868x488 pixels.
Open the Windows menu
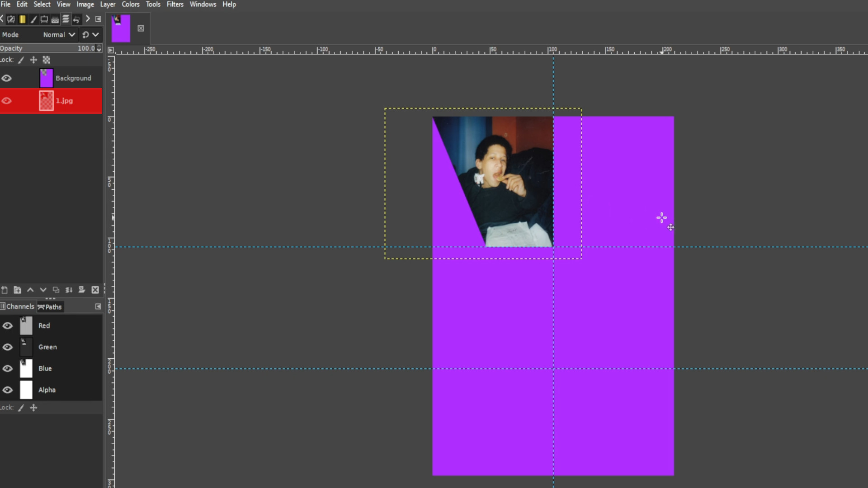tap(203, 4)
